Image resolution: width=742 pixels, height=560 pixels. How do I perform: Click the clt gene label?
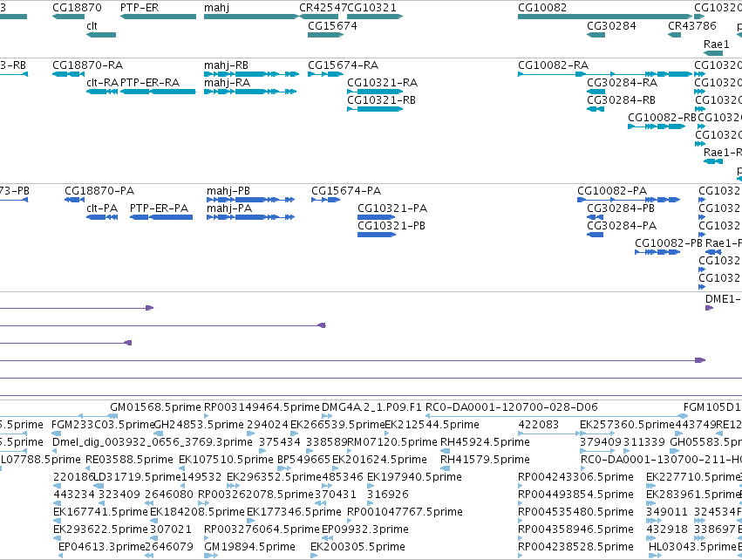point(92,25)
